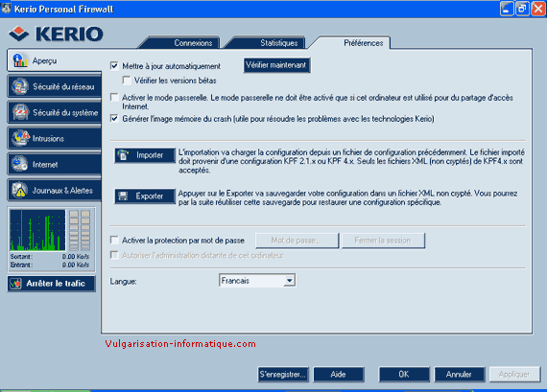Open the Langue dropdown arrow
This screenshot has height=392, width=547.
click(x=290, y=281)
